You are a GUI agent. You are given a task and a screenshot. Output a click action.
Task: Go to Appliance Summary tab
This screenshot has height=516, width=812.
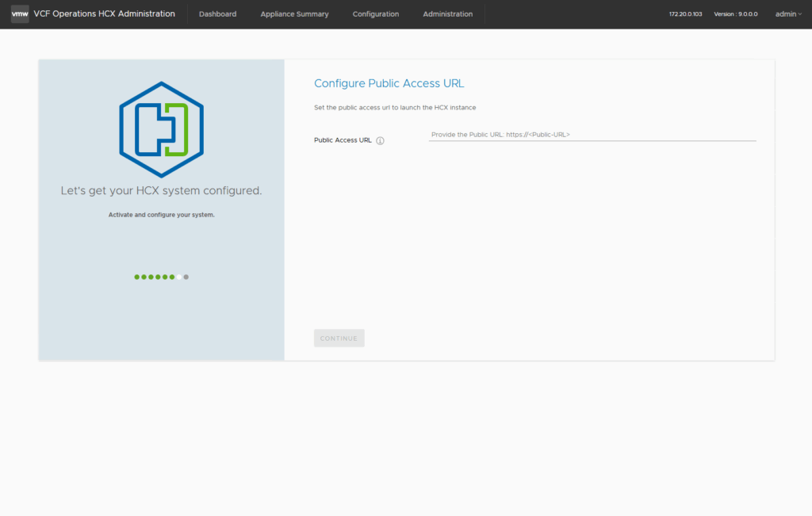click(x=294, y=14)
